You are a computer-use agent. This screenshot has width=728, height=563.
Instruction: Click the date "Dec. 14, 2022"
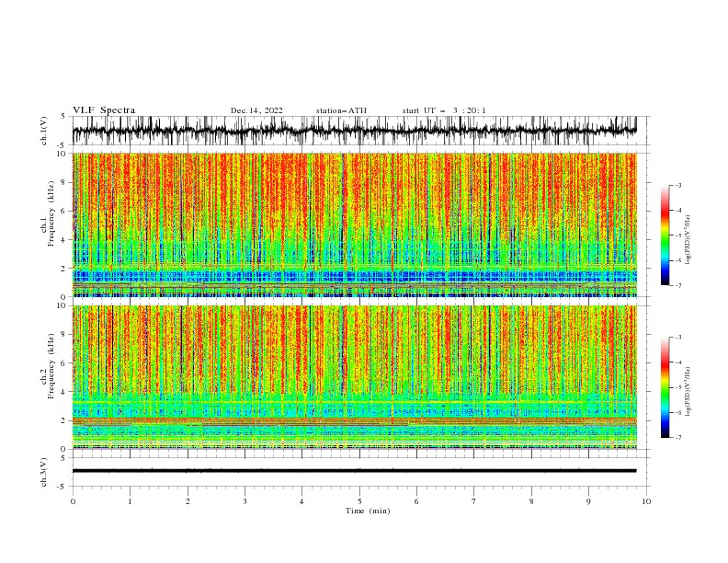click(x=256, y=110)
